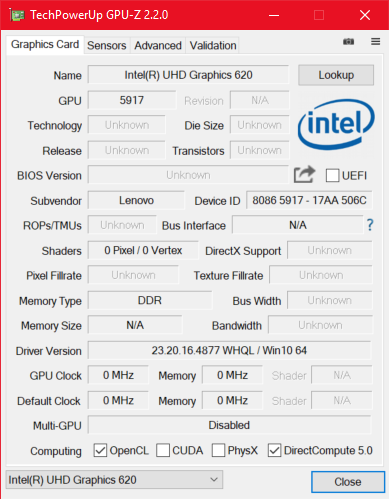This screenshot has height=499, width=389.
Task: Uncheck the OpenCL checkbox
Action: 100,450
